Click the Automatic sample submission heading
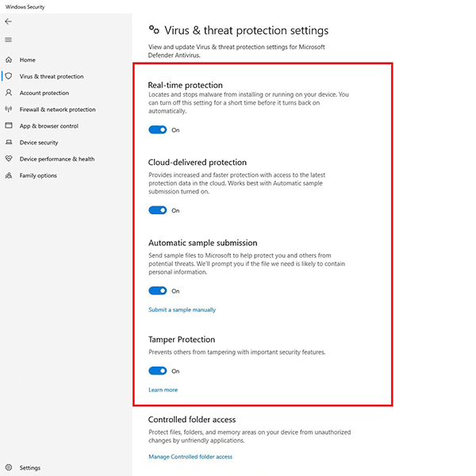This screenshot has width=476, height=476. click(x=203, y=243)
